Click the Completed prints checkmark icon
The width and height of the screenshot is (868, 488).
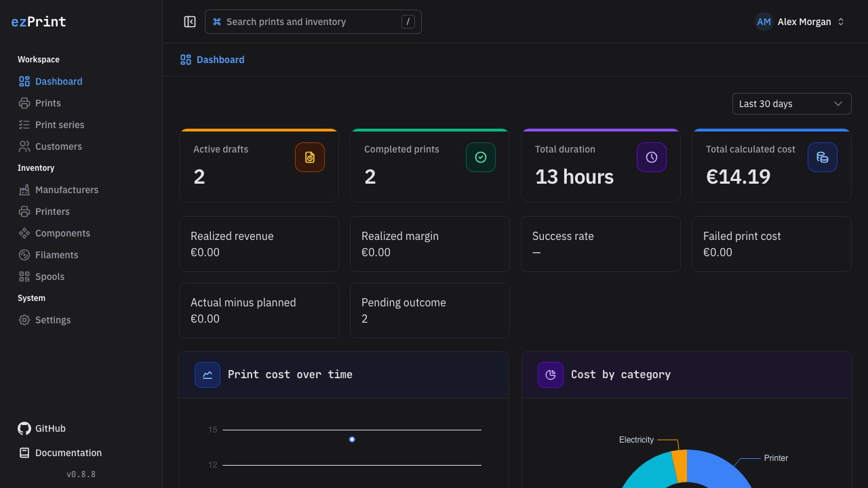point(481,157)
